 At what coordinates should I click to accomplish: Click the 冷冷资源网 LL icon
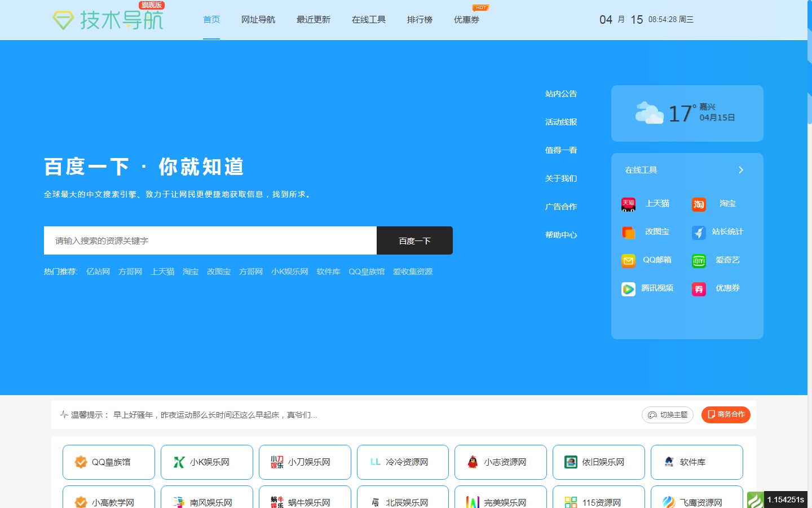pos(375,462)
